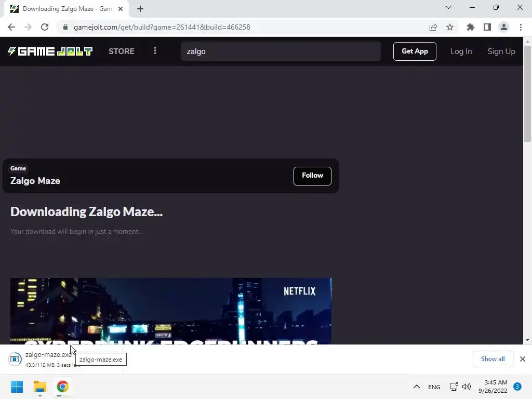The height and width of the screenshot is (399, 532).
Task: Click the zalgo-maze.exe download progress icon
Action: (15, 359)
